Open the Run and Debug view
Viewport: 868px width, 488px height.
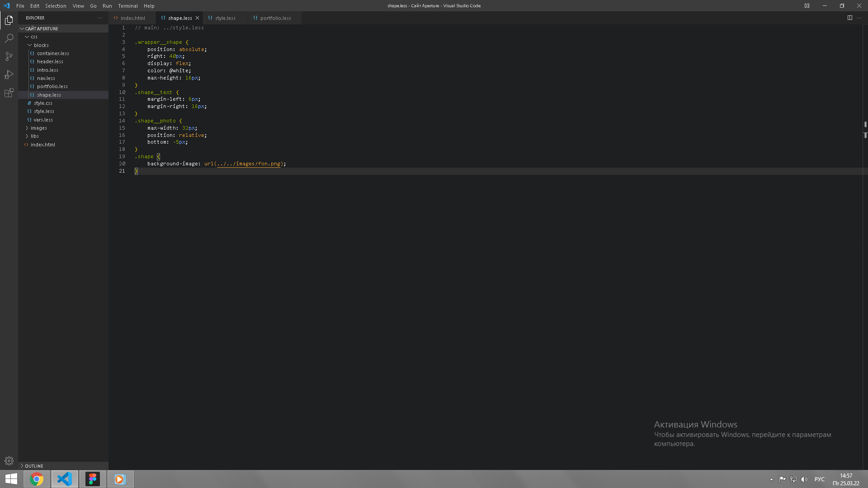[x=9, y=75]
